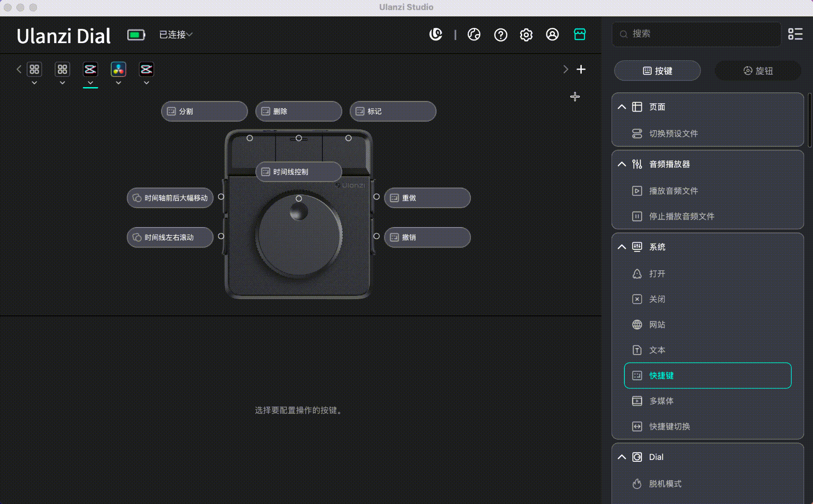This screenshot has width=813, height=504.
Task: Click the 撤销 key assignment button
Action: coord(427,237)
